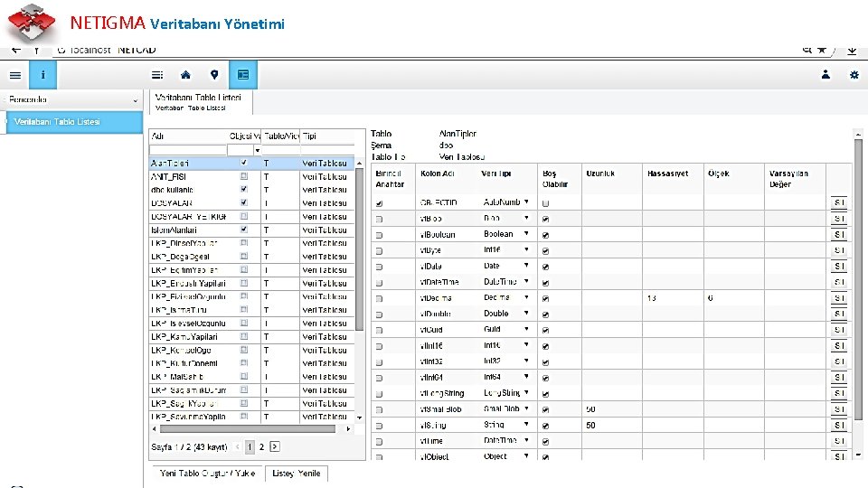Focus the Table/View filter input field
This screenshot has width=868, height=488.
pyautogui.click(x=280, y=151)
